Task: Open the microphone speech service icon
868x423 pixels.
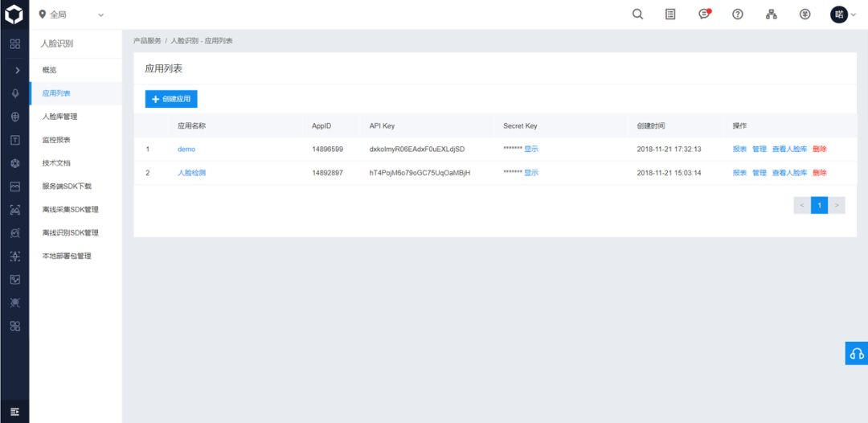Action: pyautogui.click(x=15, y=93)
